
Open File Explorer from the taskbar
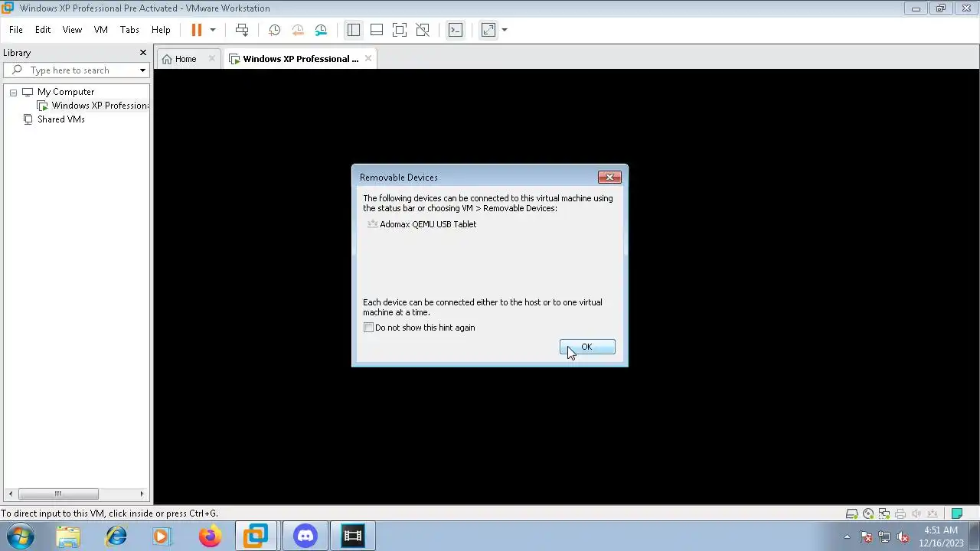click(x=68, y=536)
